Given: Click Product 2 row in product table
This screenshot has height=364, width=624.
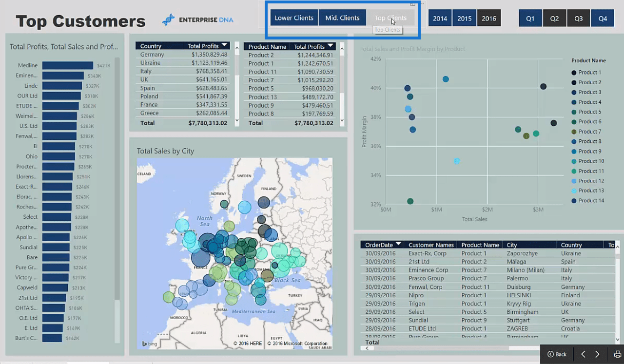Looking at the screenshot, I should [291, 55].
